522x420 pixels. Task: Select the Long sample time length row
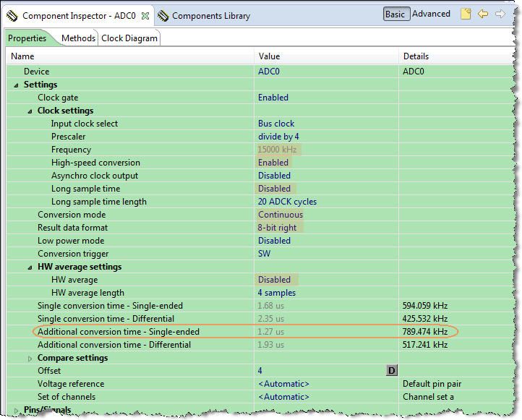(99, 202)
